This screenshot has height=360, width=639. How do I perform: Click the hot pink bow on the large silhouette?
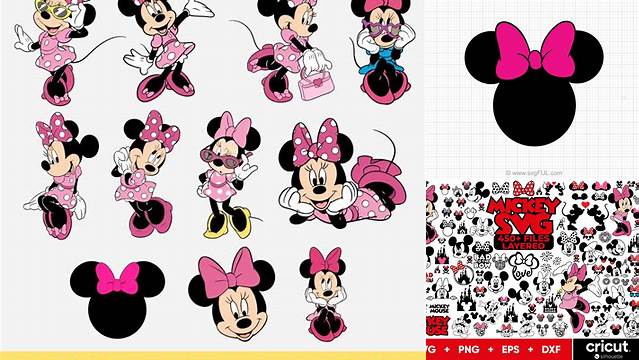point(535,51)
